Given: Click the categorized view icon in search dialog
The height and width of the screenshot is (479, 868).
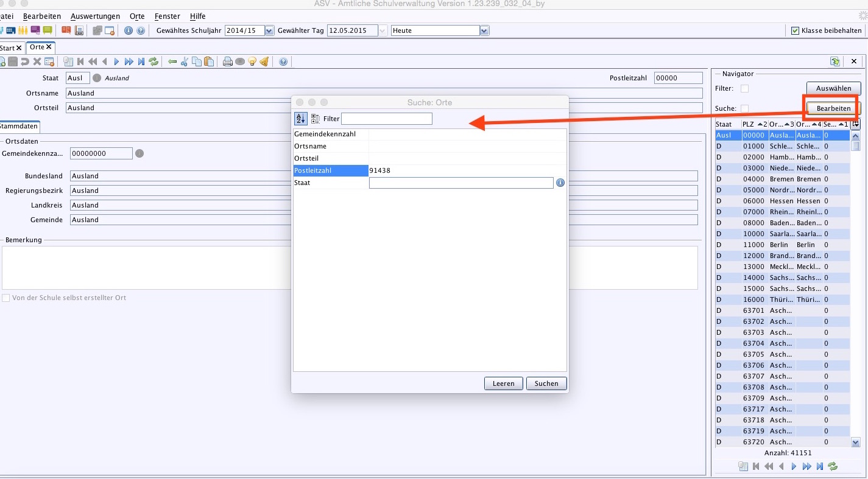Looking at the screenshot, I should (x=316, y=119).
